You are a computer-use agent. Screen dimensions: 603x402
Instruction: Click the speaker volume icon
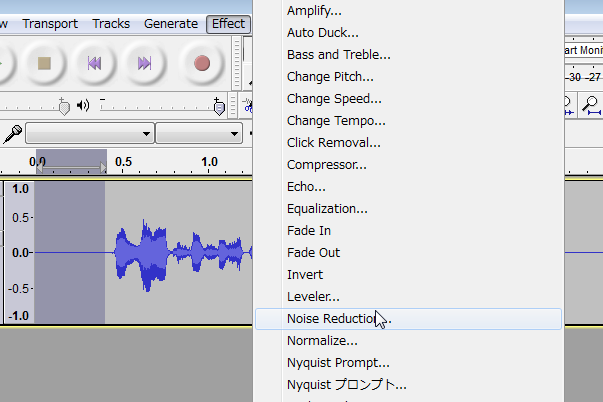pos(83,104)
